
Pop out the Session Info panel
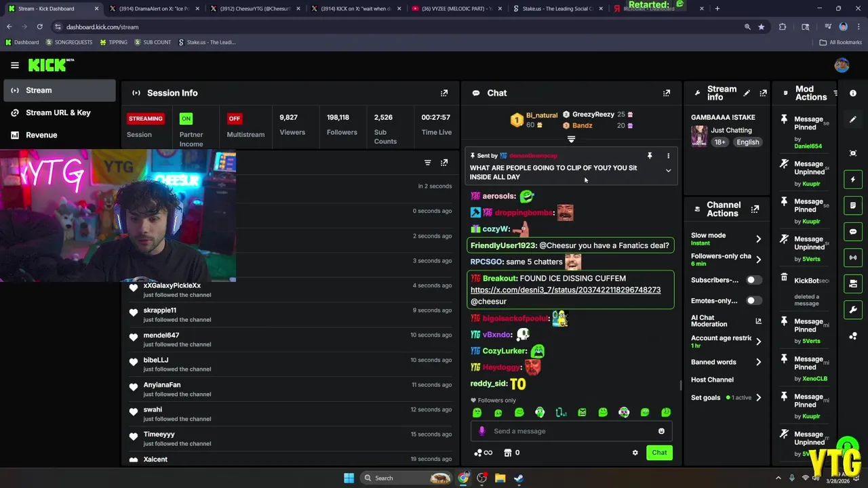(x=444, y=93)
